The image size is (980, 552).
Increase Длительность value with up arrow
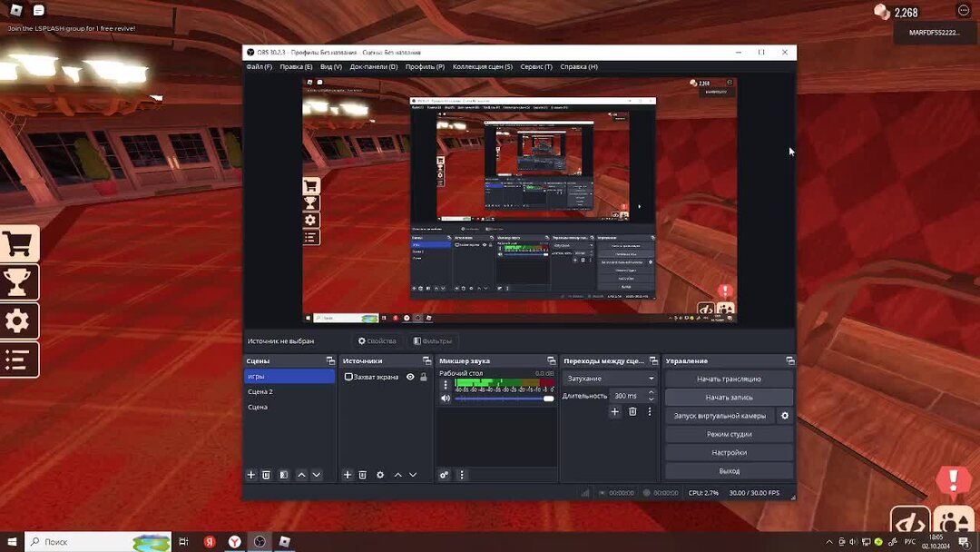coord(652,392)
